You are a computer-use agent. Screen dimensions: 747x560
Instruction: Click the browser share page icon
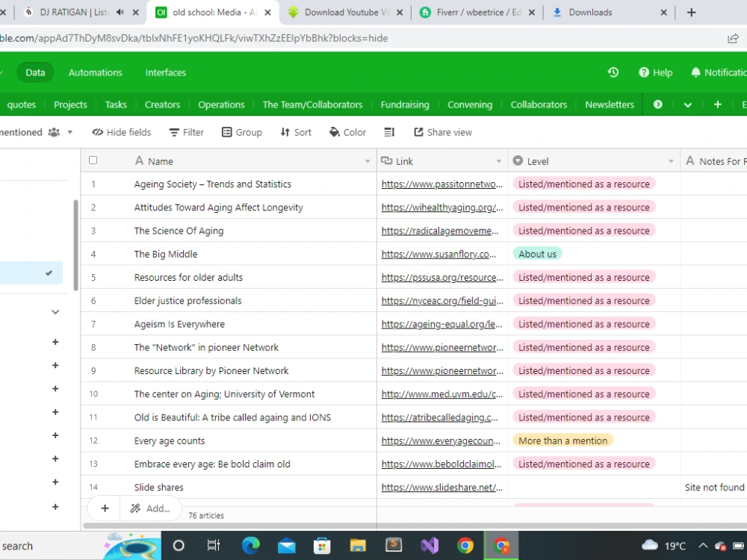click(x=733, y=39)
